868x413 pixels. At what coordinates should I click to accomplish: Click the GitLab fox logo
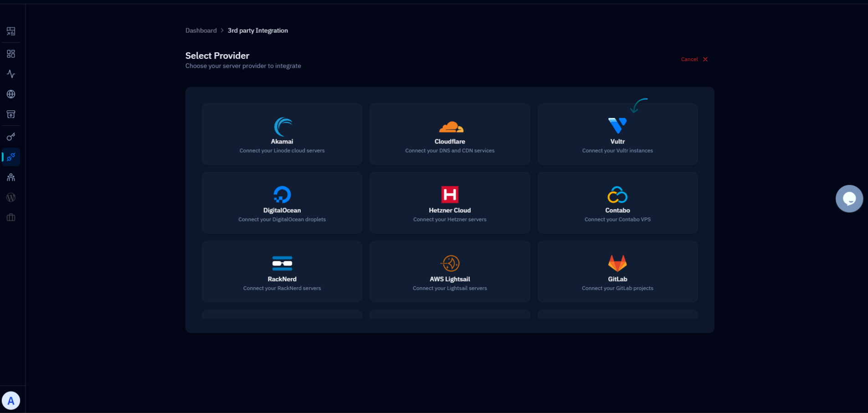tap(617, 263)
